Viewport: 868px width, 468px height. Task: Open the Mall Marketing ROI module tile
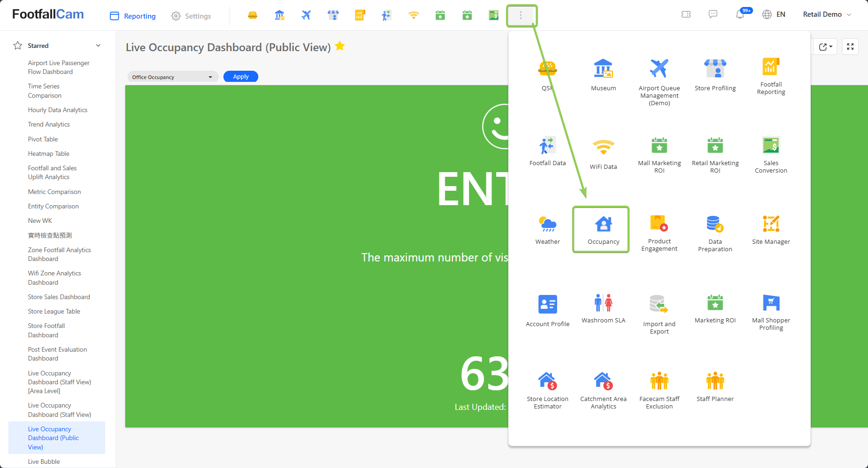(x=659, y=155)
